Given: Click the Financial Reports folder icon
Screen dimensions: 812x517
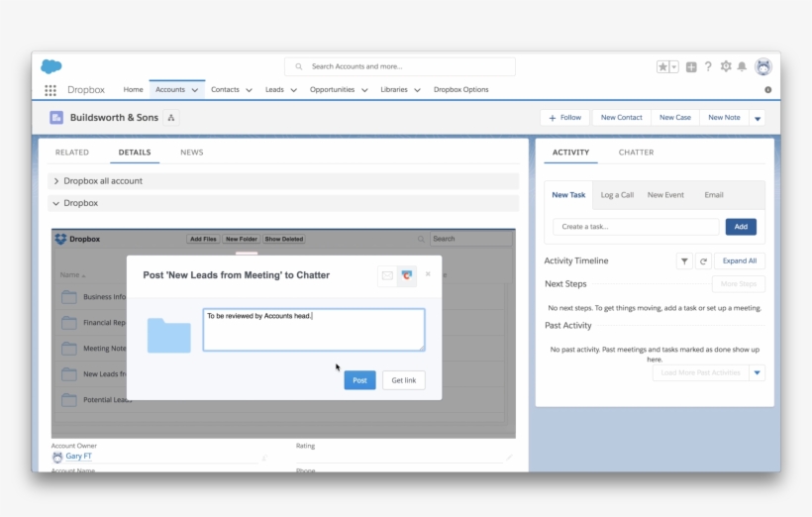Looking at the screenshot, I should coord(69,323).
